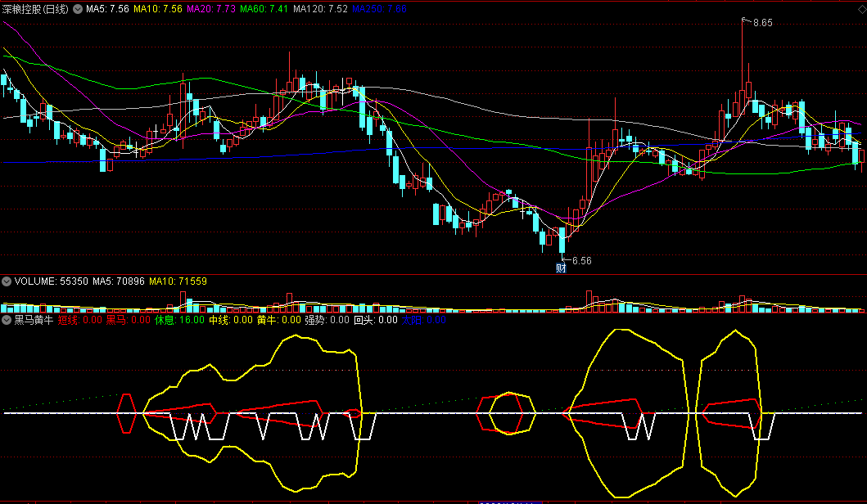Click the diamond icon at chart top-right
867x504 pixels.
pos(861,9)
